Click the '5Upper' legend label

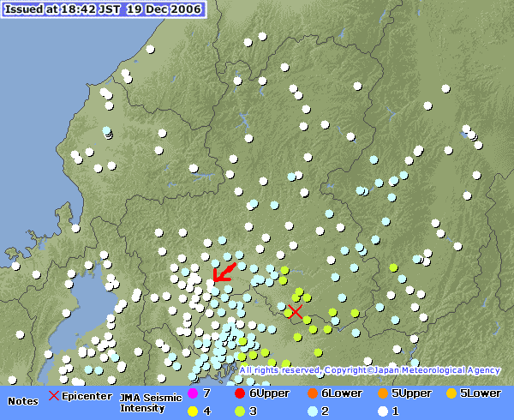(411, 393)
